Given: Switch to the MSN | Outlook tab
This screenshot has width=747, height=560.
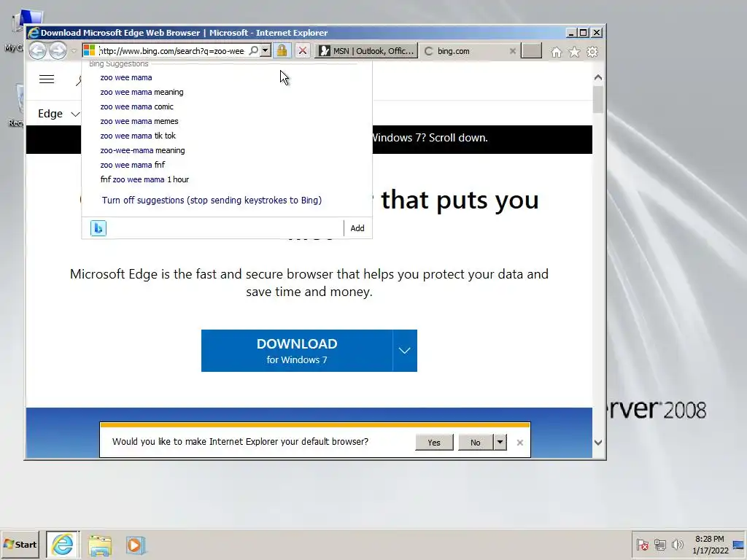Looking at the screenshot, I should 366,51.
